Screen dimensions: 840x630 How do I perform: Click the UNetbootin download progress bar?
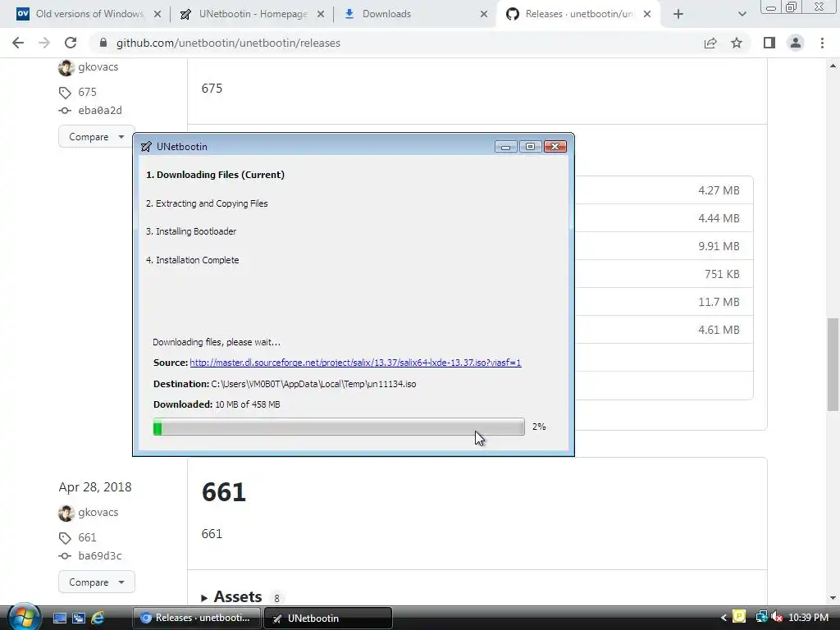pos(339,427)
